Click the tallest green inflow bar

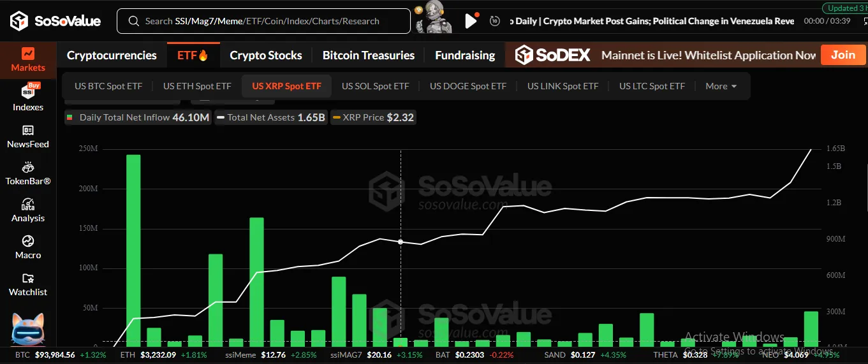(x=133, y=250)
